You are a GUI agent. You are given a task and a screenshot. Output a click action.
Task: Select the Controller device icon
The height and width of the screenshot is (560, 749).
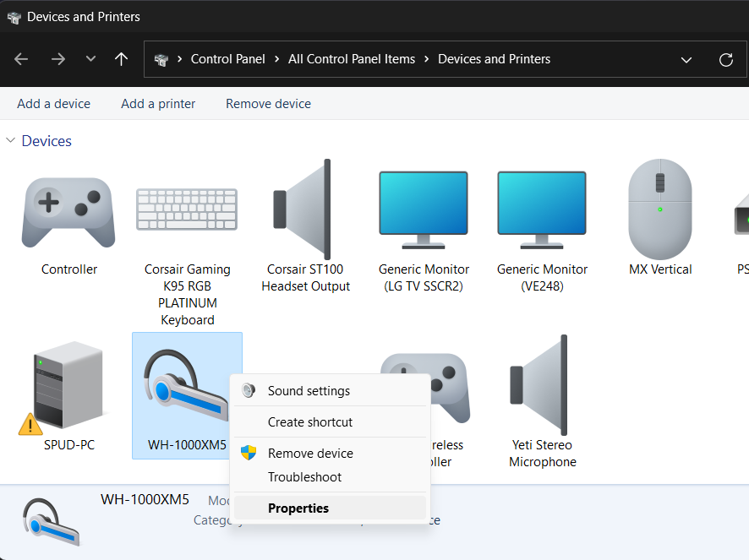point(68,211)
